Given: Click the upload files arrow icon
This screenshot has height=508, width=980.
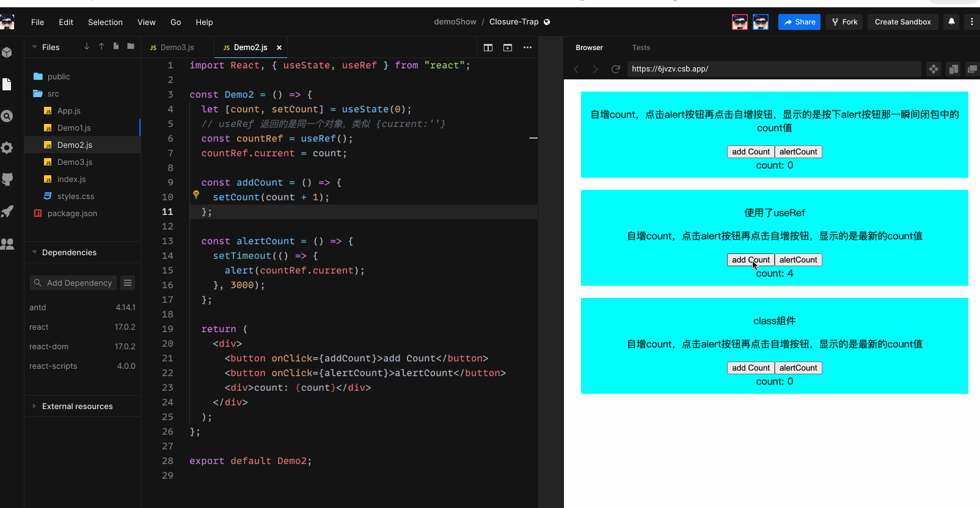Looking at the screenshot, I should [101, 46].
